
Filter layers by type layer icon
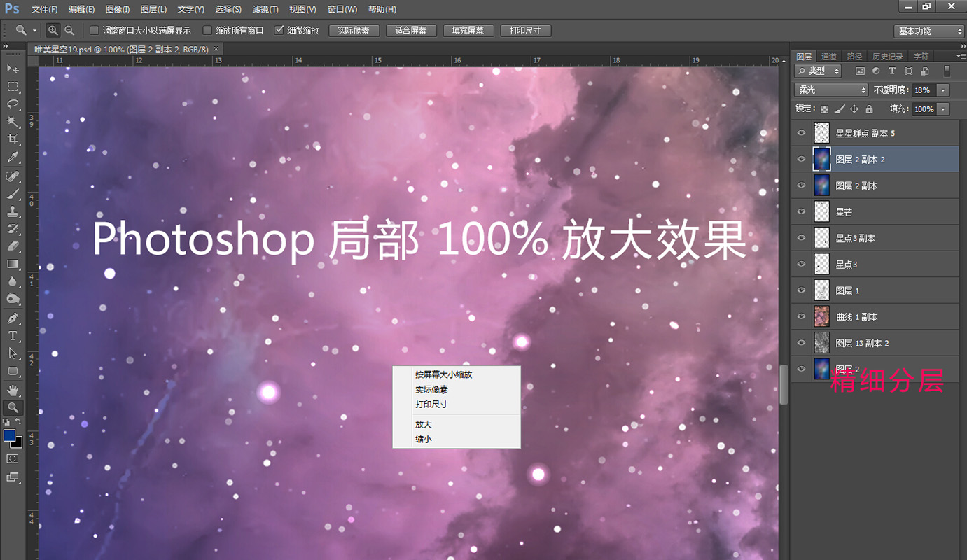click(x=892, y=71)
